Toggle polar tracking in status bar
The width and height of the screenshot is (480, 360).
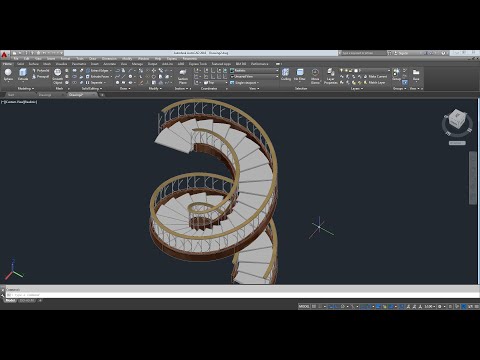tap(343, 306)
